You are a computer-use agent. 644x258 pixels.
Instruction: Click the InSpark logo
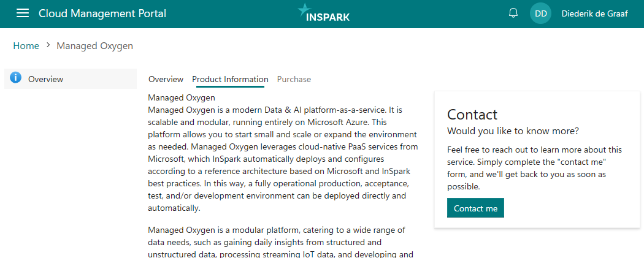tap(324, 13)
